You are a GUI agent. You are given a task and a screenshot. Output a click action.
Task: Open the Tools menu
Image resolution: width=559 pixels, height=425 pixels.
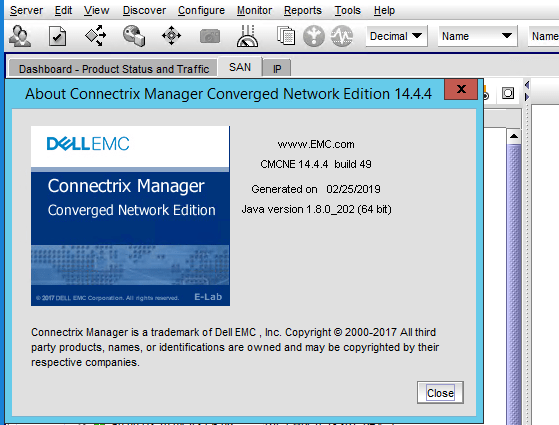tap(348, 10)
